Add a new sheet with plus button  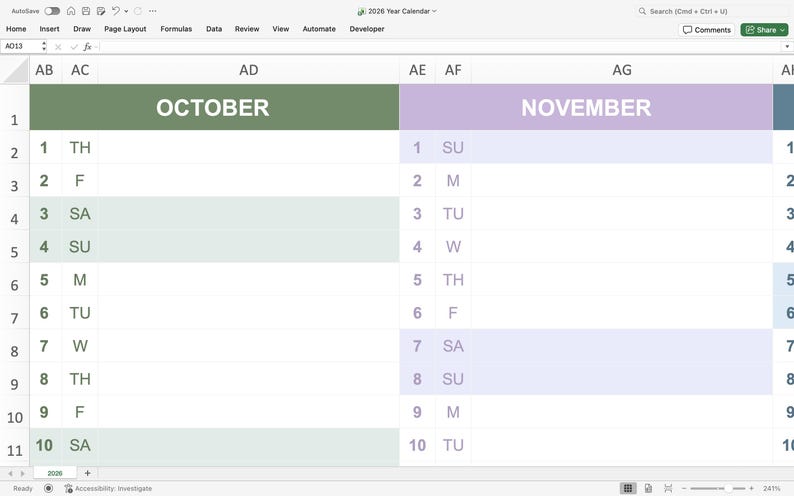tap(88, 473)
